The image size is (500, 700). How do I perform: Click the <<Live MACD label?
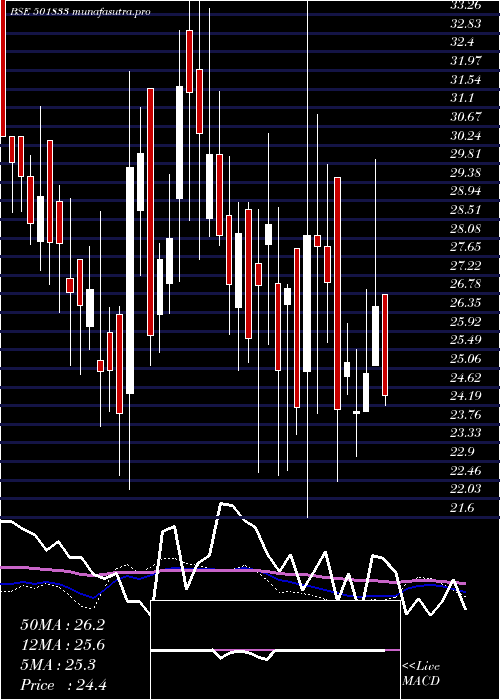coord(421,674)
